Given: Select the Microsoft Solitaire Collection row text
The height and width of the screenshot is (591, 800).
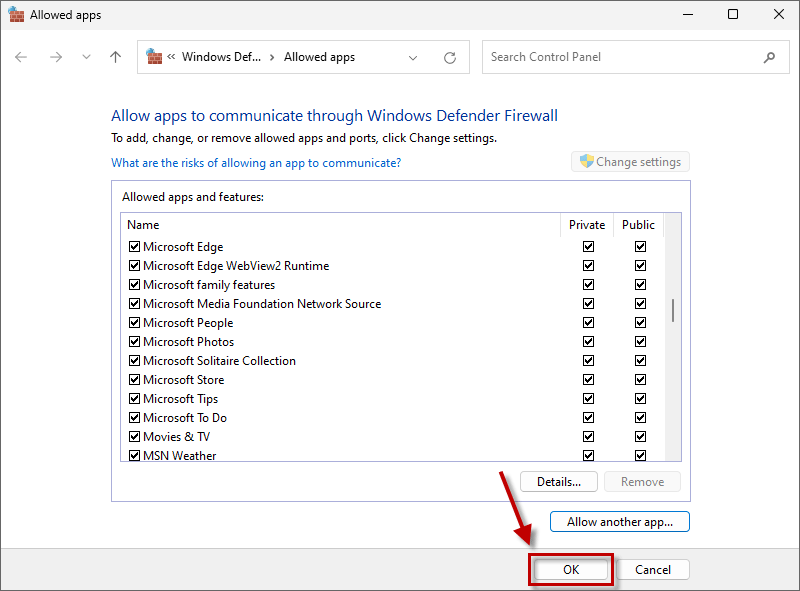Looking at the screenshot, I should 219,361.
